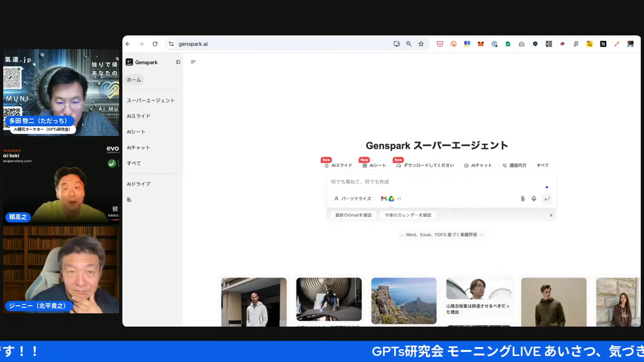This screenshot has width=644, height=362.
Task: Select ホーム in the sidebar
Action: tap(134, 80)
